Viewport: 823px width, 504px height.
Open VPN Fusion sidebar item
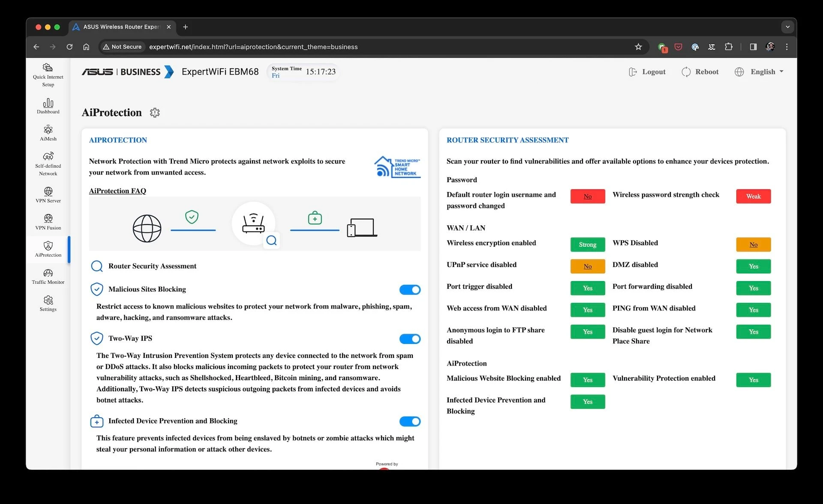[x=48, y=222]
